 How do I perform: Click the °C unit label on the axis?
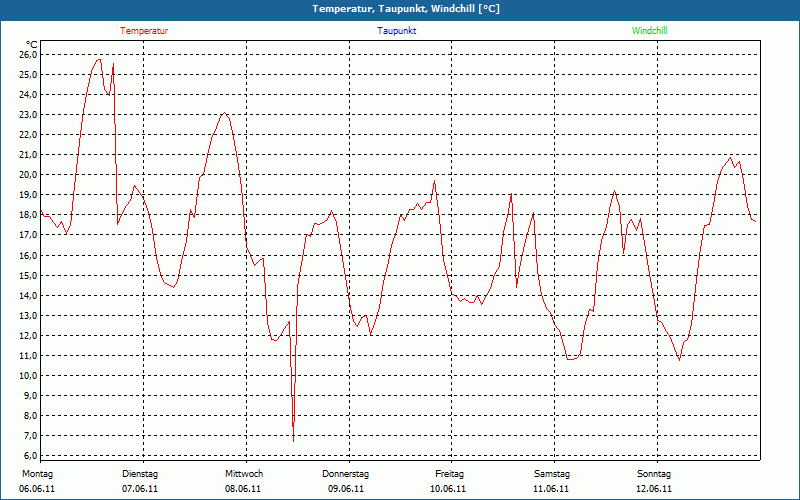tap(32, 44)
